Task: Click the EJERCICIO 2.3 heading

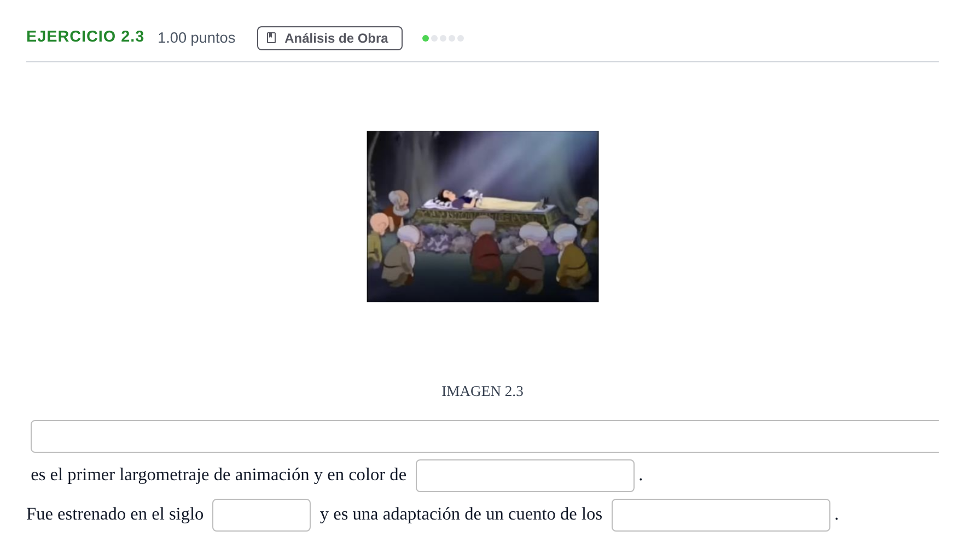Action: (x=85, y=37)
